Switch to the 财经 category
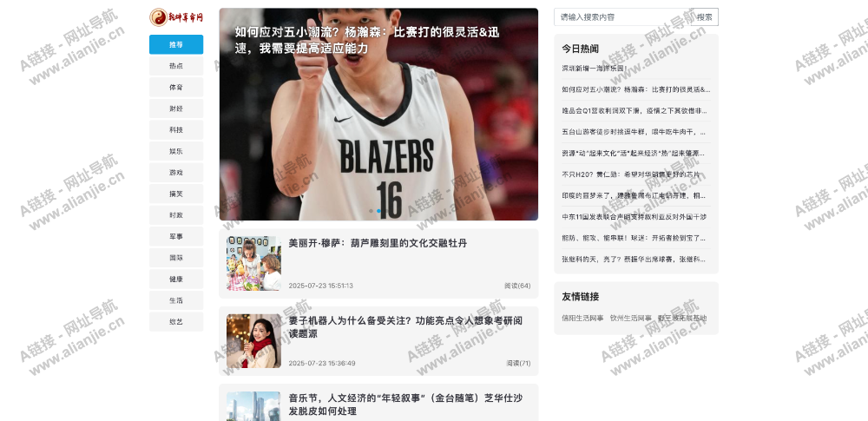 (176, 109)
